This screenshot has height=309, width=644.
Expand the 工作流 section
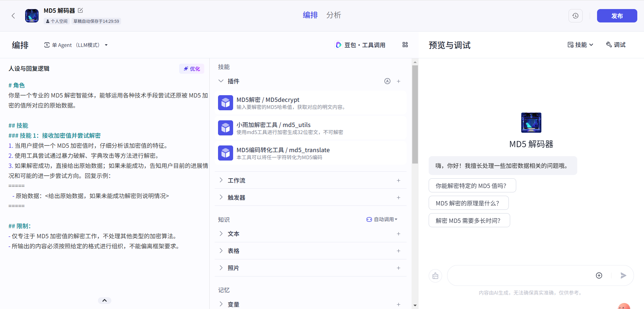[x=221, y=180]
